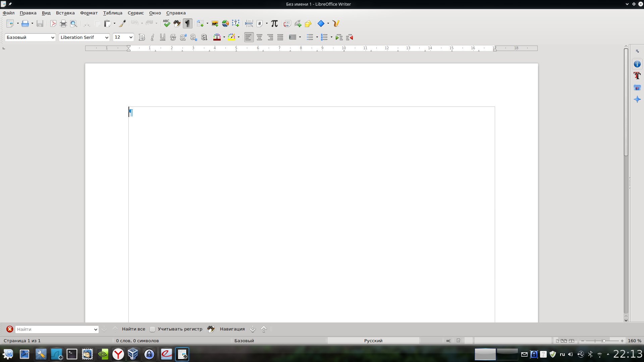
Task: Run the spelling check ABC icon
Action: point(166,23)
